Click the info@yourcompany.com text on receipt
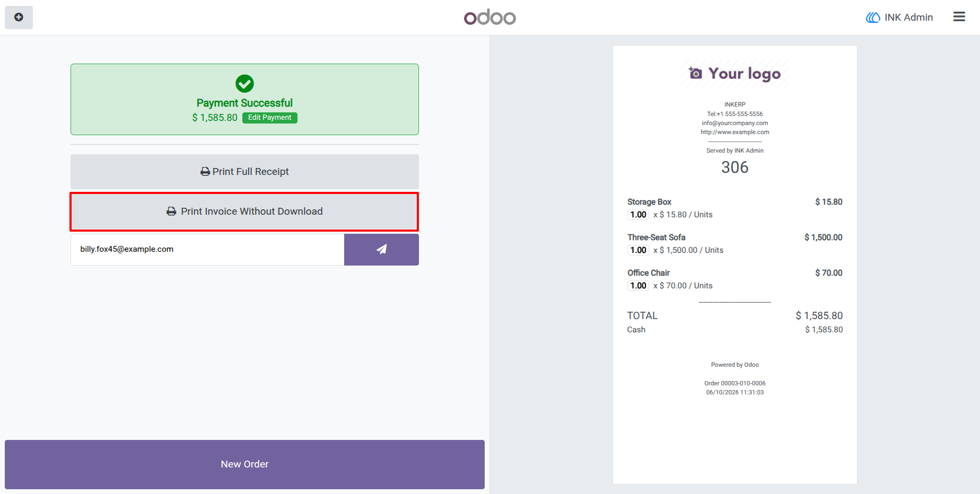The height and width of the screenshot is (494, 980). (x=734, y=123)
